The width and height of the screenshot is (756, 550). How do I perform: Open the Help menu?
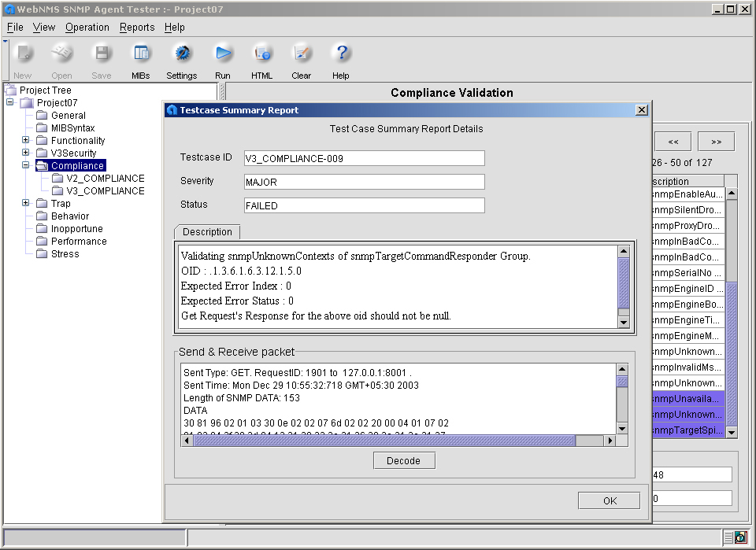point(175,28)
